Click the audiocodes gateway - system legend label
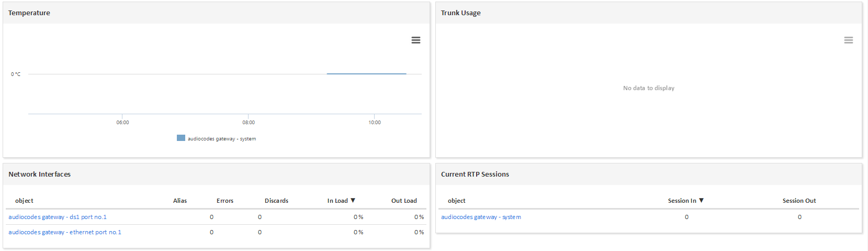The height and width of the screenshot is (251, 868). click(x=222, y=139)
